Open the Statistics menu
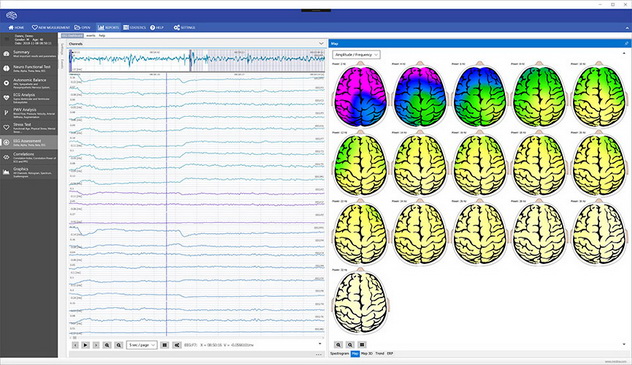The image size is (632, 365). coord(135,27)
